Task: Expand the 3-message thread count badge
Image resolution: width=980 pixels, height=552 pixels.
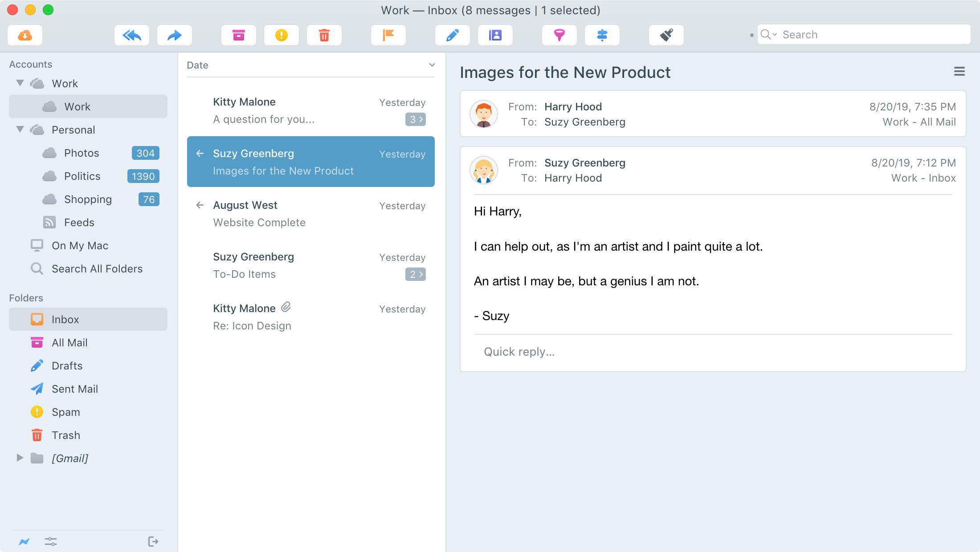Action: tap(415, 119)
